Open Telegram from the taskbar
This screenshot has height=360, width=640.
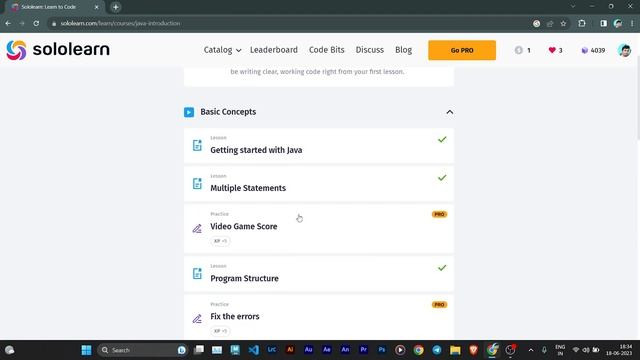[x=437, y=350]
